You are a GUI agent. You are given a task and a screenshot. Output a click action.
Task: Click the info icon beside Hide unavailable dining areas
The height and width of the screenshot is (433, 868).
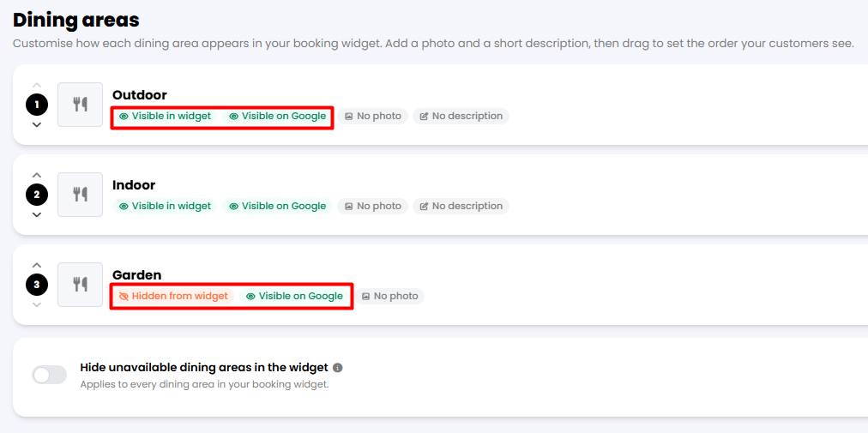coord(338,368)
